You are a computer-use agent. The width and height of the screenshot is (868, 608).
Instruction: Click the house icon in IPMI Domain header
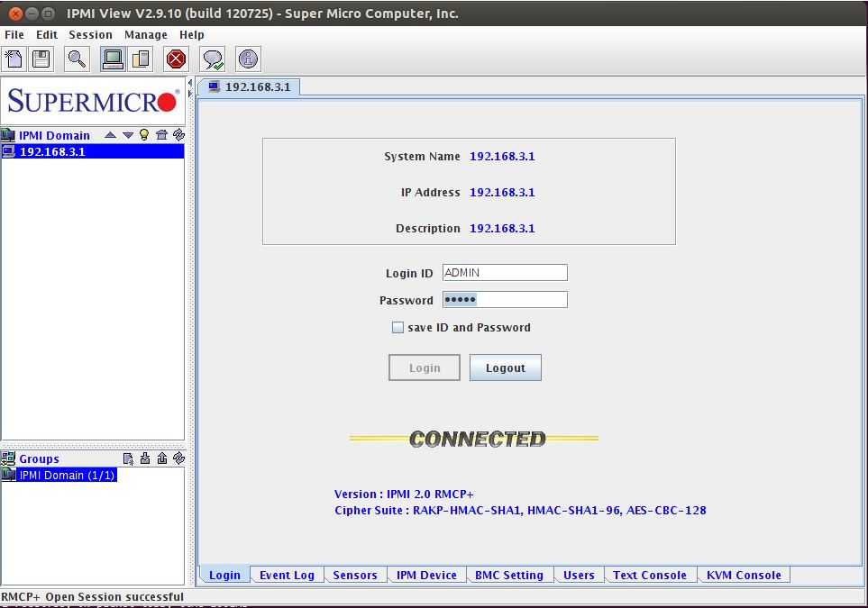161,134
